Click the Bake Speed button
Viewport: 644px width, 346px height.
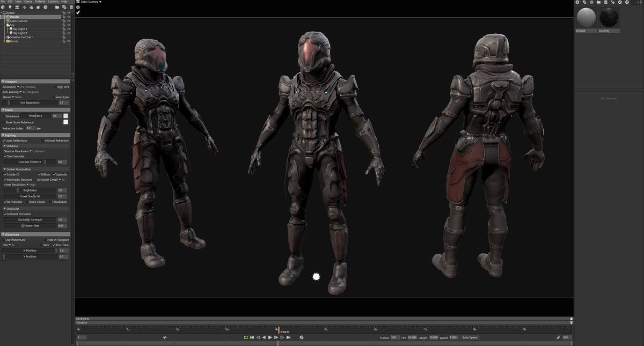point(470,337)
